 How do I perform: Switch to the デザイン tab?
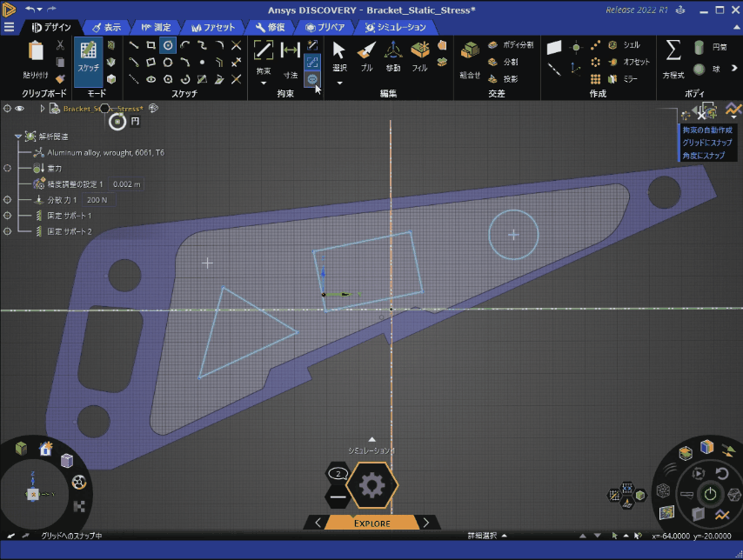[x=51, y=28]
